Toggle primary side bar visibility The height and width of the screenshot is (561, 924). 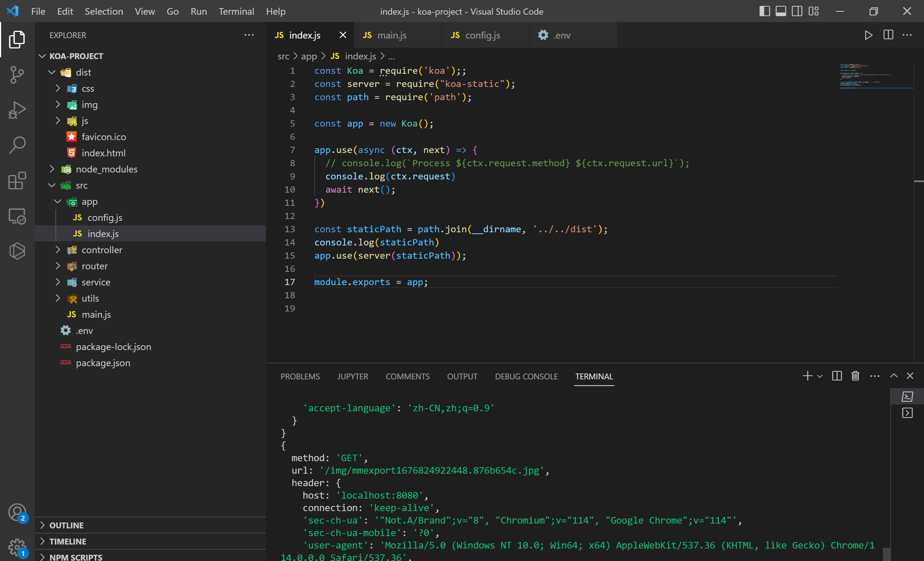tap(765, 11)
